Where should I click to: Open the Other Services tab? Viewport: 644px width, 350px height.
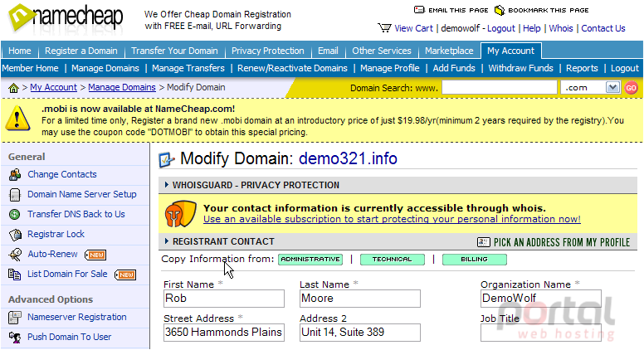coord(382,51)
